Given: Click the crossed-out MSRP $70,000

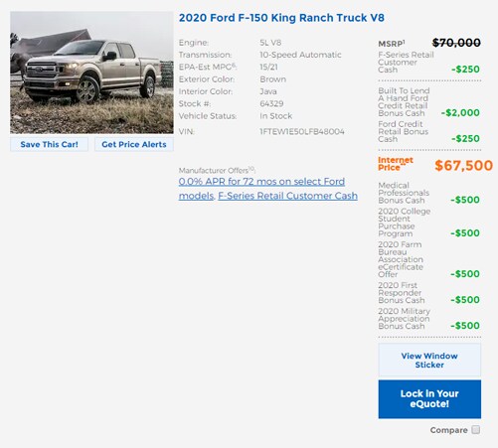Looking at the screenshot, I should 456,43.
